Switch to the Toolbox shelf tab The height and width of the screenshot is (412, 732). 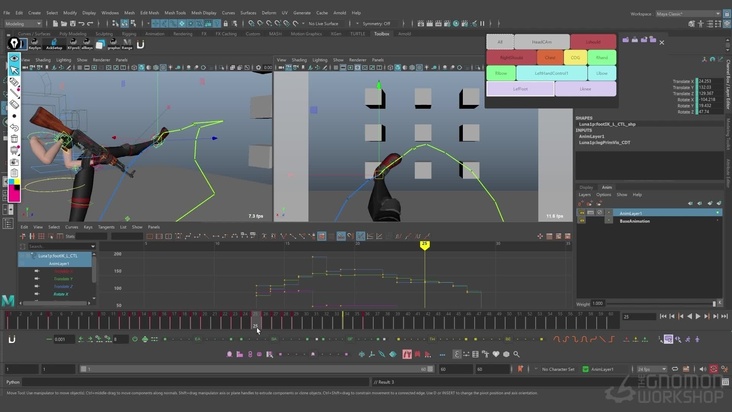[x=381, y=32]
